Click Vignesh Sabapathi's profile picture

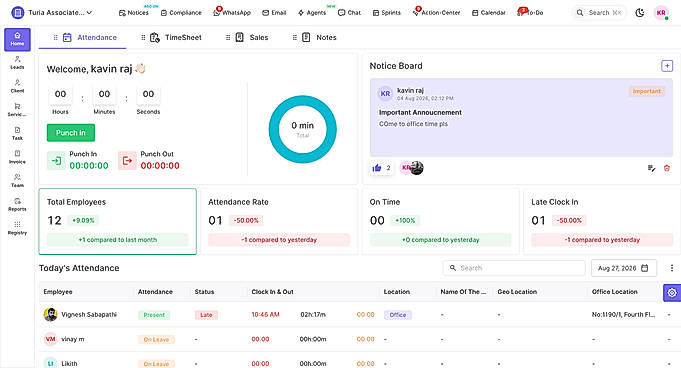coord(50,314)
